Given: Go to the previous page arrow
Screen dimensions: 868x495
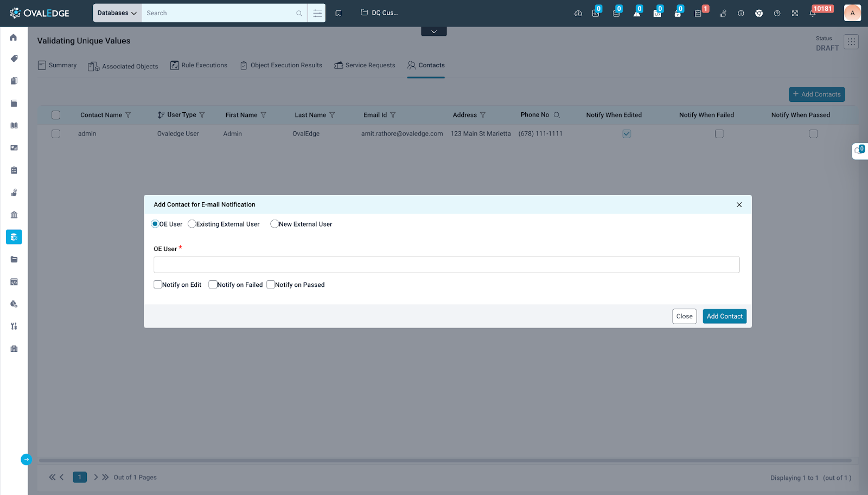Looking at the screenshot, I should coord(62,477).
